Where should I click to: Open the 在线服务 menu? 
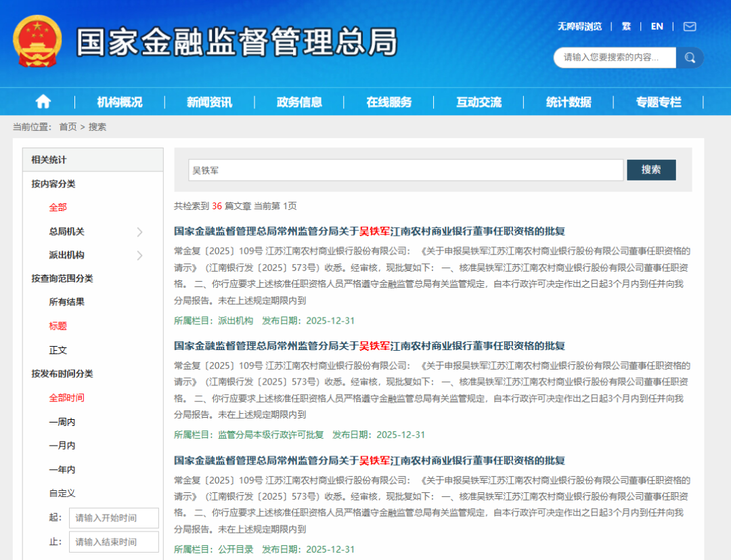pyautogui.click(x=389, y=102)
